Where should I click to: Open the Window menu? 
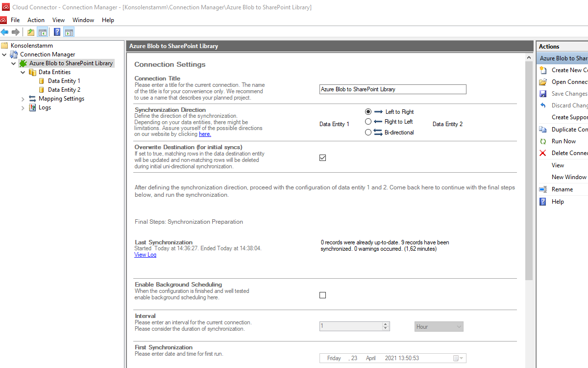[83, 20]
